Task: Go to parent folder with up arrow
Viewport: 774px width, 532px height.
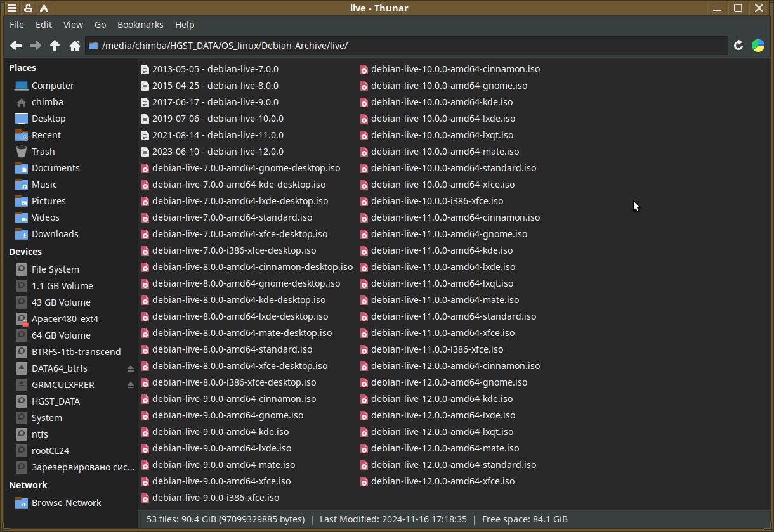Action: pos(55,46)
